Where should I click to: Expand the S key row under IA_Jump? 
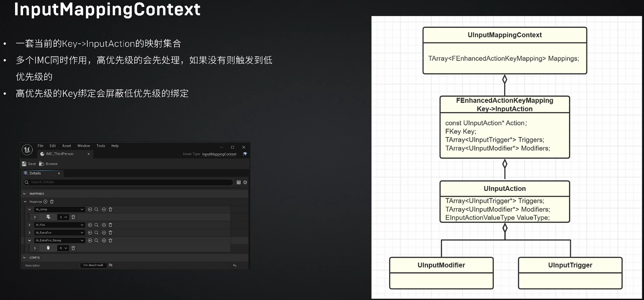click(35, 217)
